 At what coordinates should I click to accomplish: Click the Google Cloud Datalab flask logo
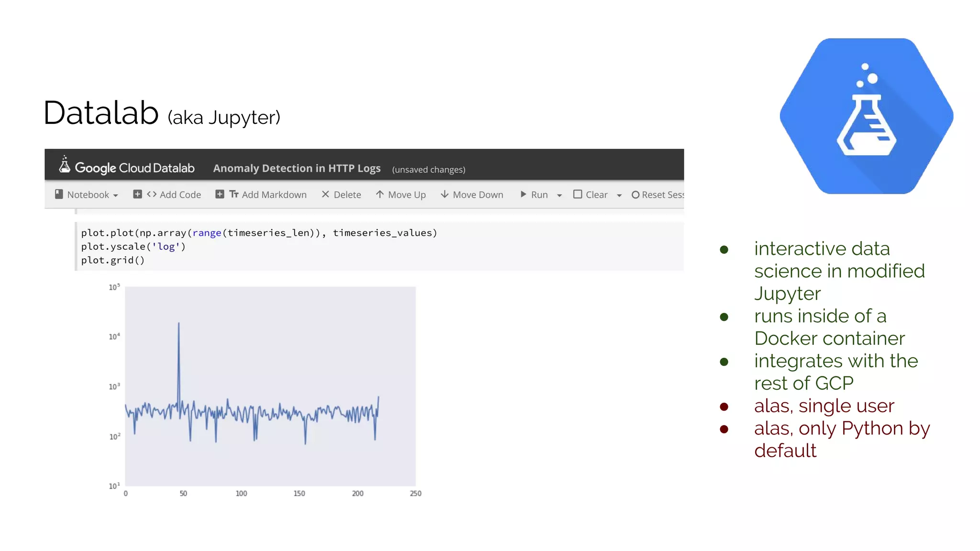point(65,164)
